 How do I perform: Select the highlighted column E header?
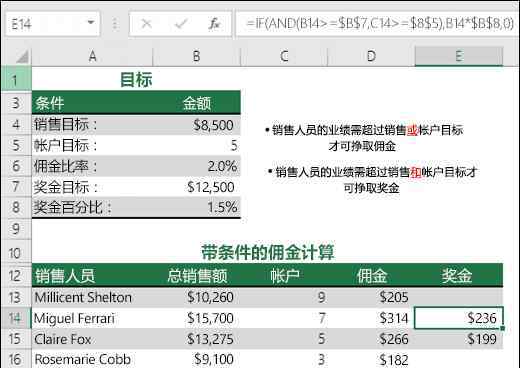[x=459, y=56]
